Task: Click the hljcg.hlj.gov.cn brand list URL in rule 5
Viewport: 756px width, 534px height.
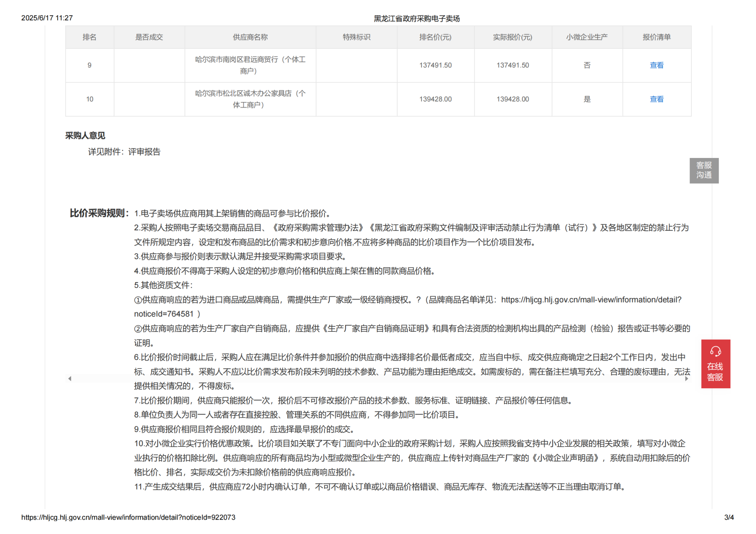Action: (x=591, y=300)
